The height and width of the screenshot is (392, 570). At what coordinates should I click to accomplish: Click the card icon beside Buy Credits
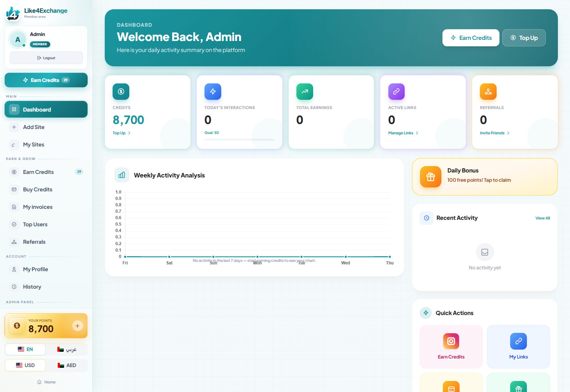point(14,190)
